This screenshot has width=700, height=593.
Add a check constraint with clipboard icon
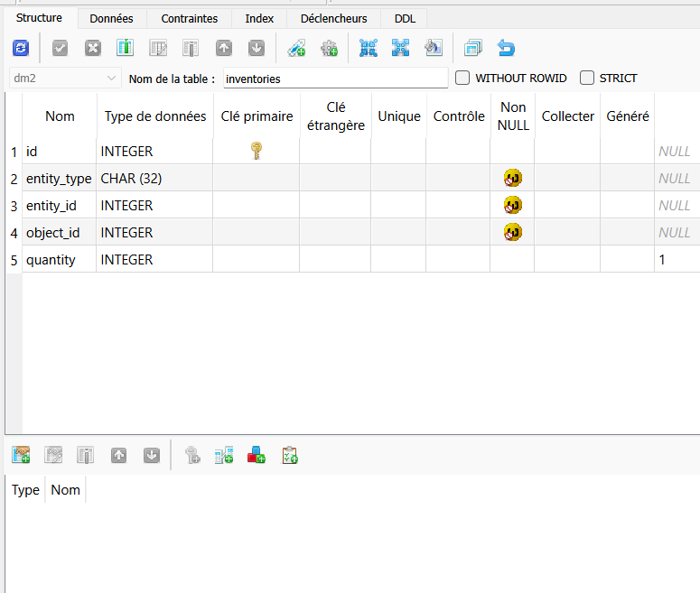[290, 455]
